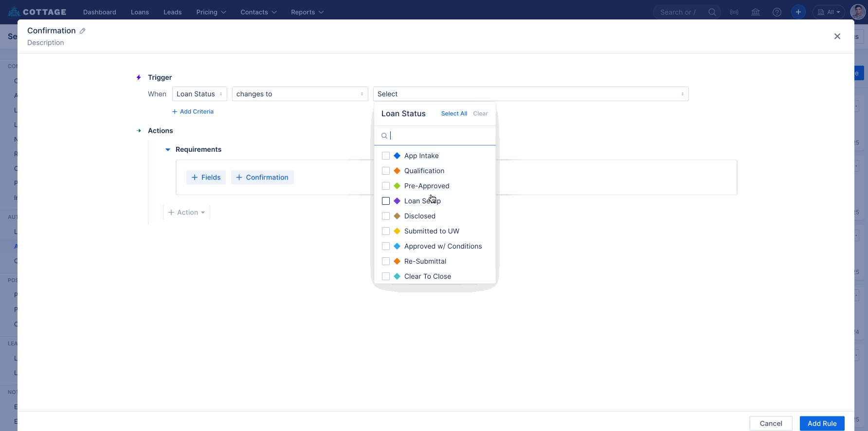Click the brown diamond beside Disclosed
868x431 pixels.
point(397,216)
